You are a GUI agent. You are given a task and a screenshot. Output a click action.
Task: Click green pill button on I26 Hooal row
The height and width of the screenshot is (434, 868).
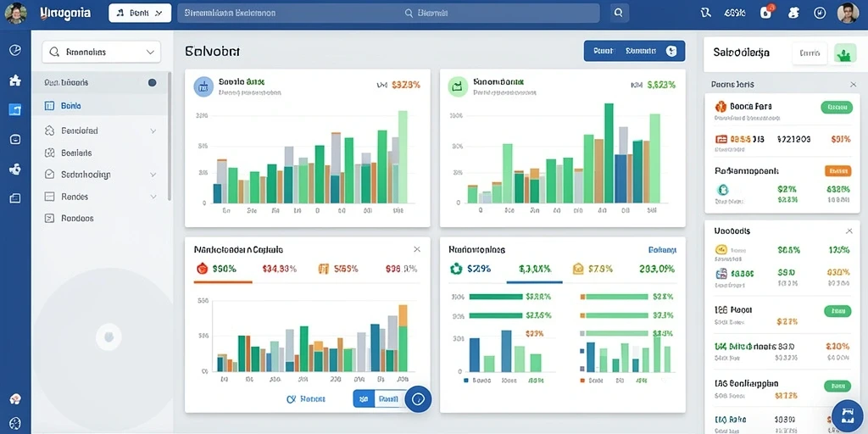click(838, 311)
